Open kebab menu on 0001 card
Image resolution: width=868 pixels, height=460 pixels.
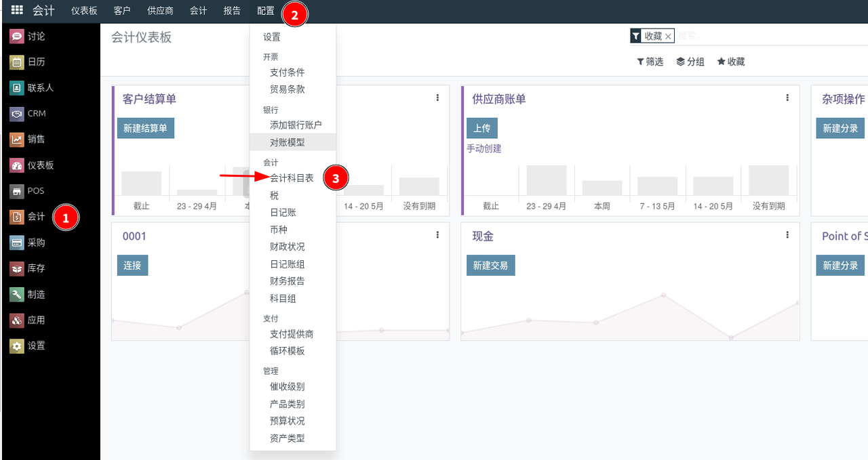437,235
